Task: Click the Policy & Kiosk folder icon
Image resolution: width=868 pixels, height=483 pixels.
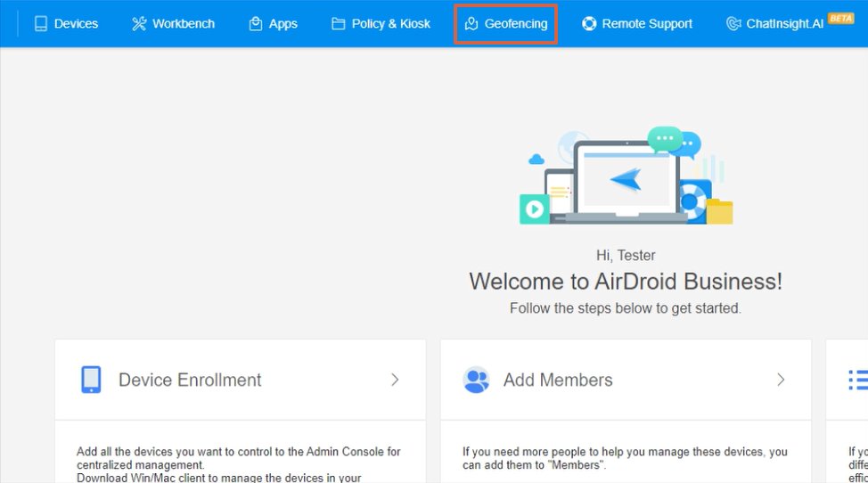Action: (x=339, y=24)
